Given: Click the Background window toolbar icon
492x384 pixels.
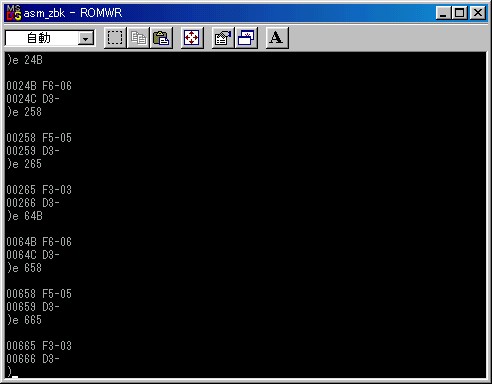Looking at the screenshot, I should point(246,38).
